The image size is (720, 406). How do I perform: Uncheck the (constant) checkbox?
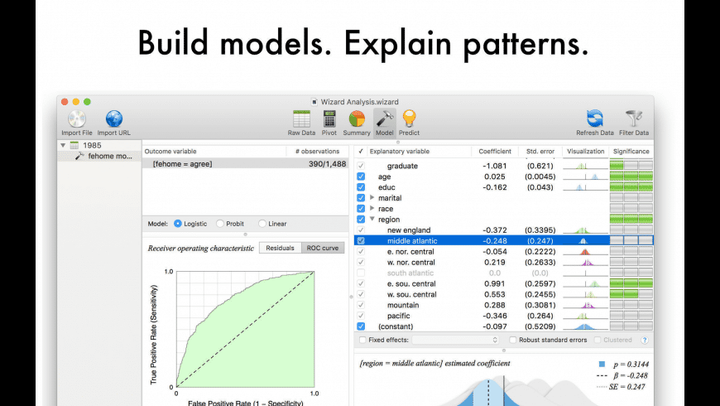pyautogui.click(x=361, y=327)
